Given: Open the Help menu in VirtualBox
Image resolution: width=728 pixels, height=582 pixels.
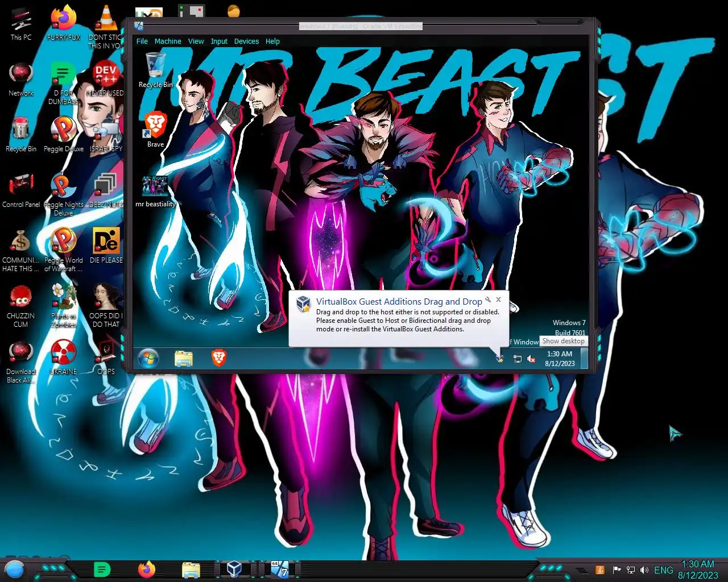Looking at the screenshot, I should [x=272, y=41].
